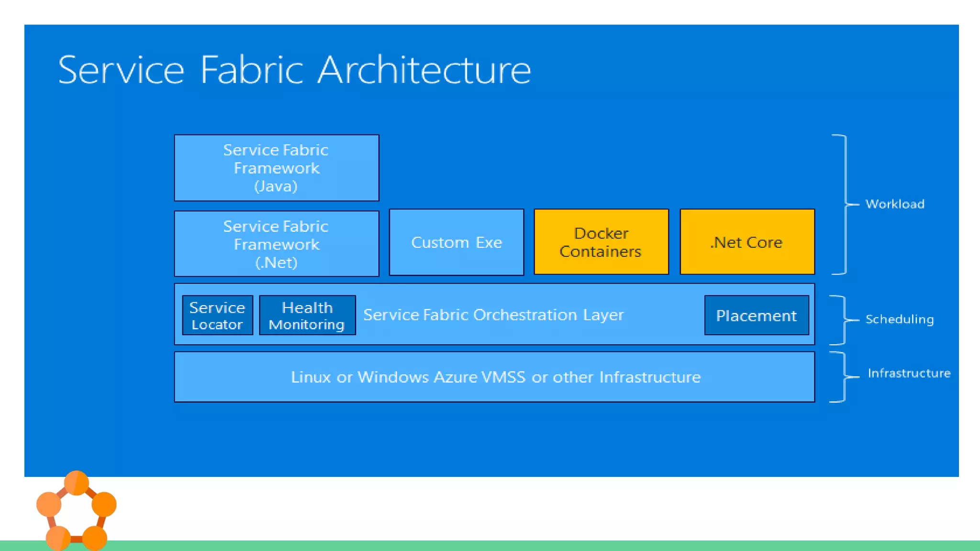Screen dimensions: 980x551
Task: Click the Service Fabric Architecture title
Action: (294, 70)
